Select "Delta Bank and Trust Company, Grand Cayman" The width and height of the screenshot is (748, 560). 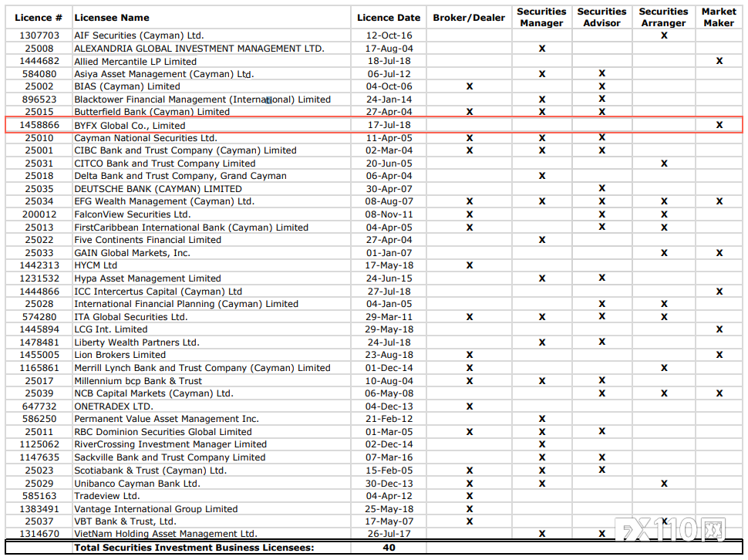(x=180, y=176)
